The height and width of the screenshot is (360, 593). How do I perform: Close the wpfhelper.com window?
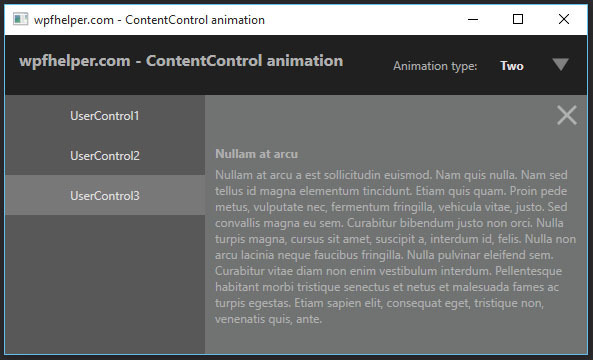(564, 19)
